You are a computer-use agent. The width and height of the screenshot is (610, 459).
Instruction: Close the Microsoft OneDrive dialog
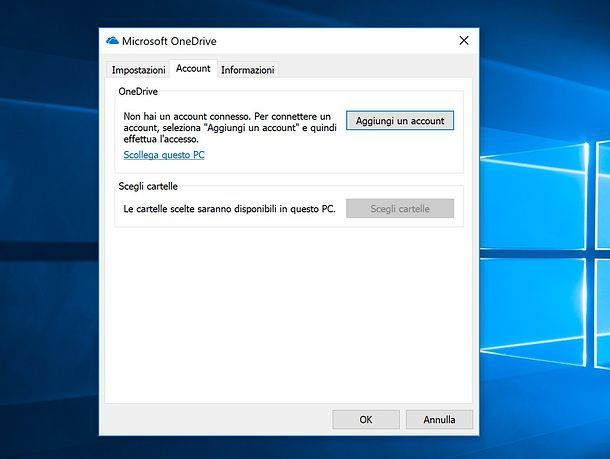464,40
